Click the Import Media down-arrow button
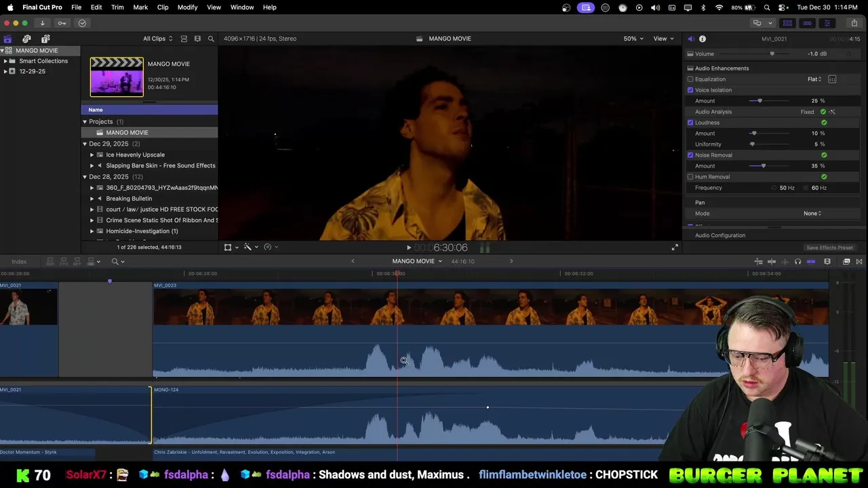 42,23
